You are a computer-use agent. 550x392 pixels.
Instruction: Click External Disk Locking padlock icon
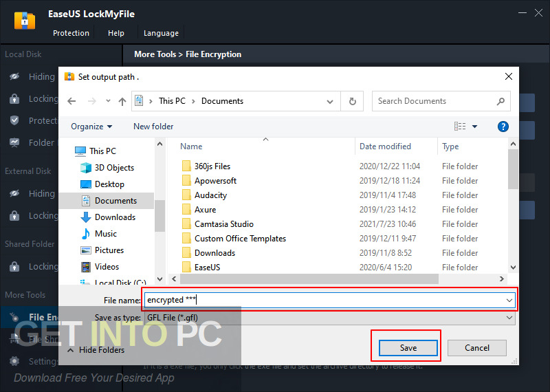point(14,215)
